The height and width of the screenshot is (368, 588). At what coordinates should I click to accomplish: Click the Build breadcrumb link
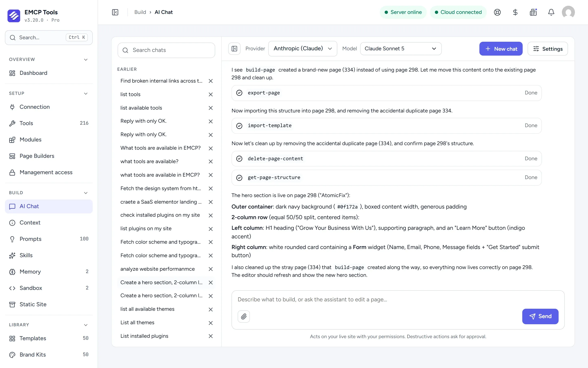click(x=140, y=12)
